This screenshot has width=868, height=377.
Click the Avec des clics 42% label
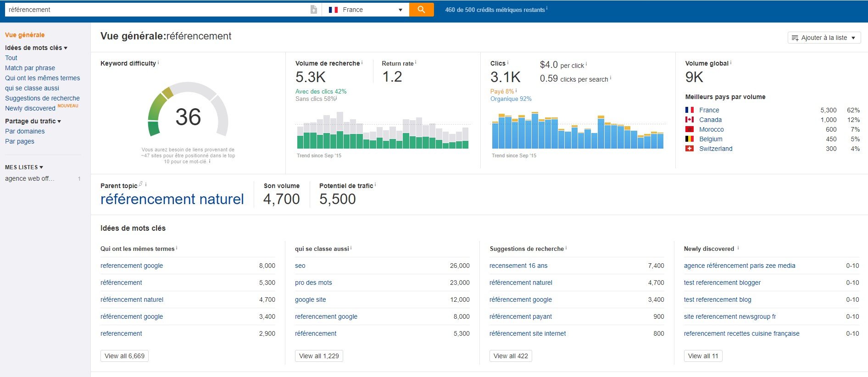pos(321,92)
